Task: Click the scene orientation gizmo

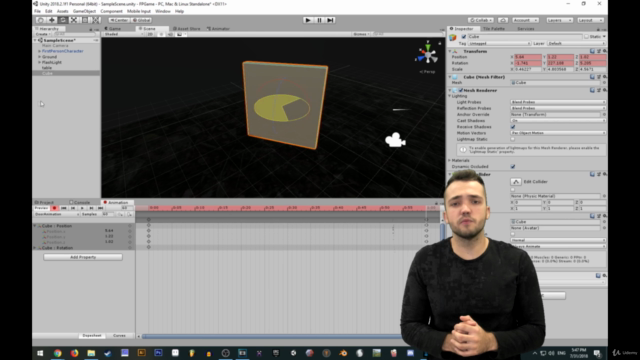Action: [x=427, y=54]
